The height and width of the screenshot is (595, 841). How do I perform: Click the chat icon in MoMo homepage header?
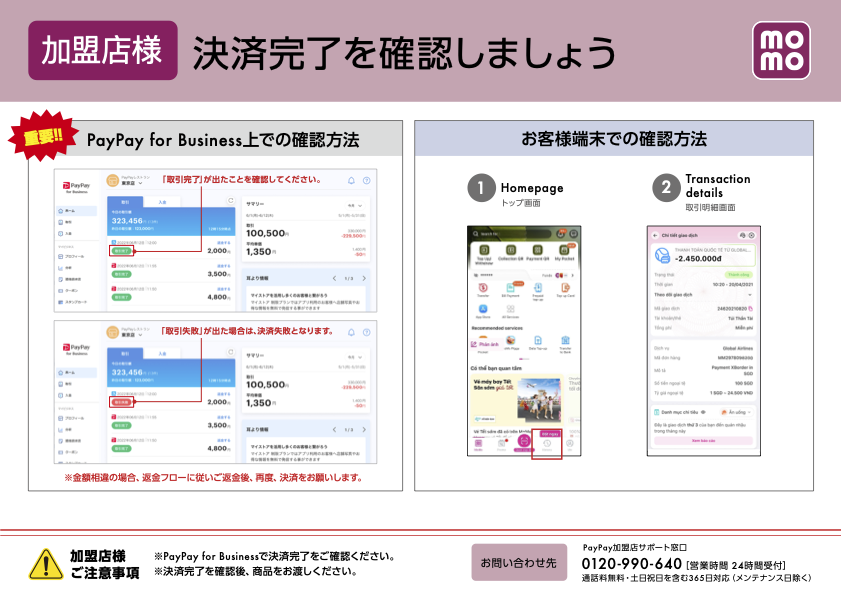573,233
